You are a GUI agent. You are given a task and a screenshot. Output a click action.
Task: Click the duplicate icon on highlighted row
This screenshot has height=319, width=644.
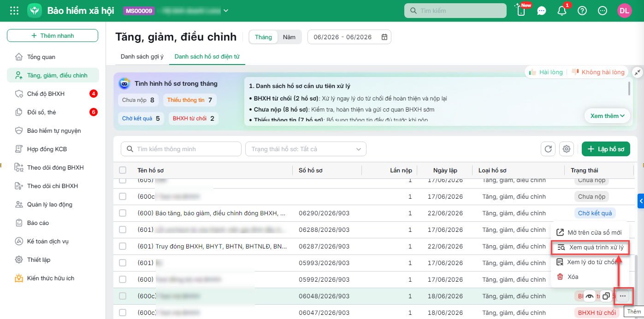(606, 296)
